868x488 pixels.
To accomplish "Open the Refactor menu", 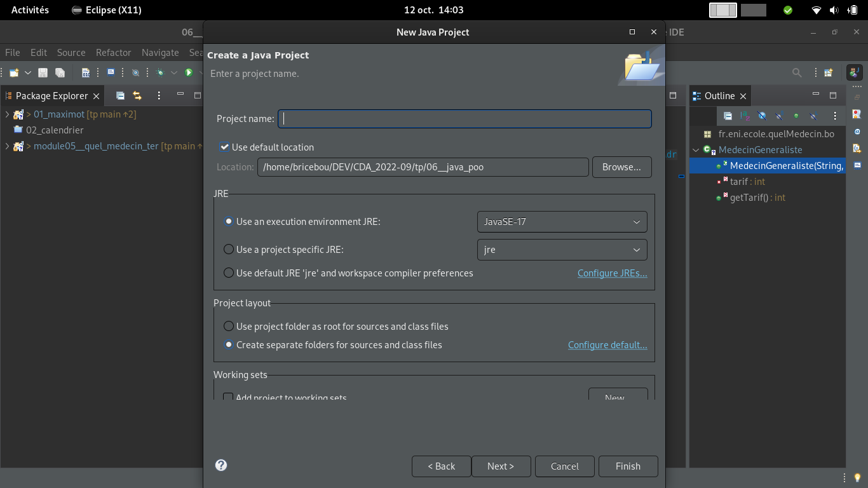I will (113, 53).
